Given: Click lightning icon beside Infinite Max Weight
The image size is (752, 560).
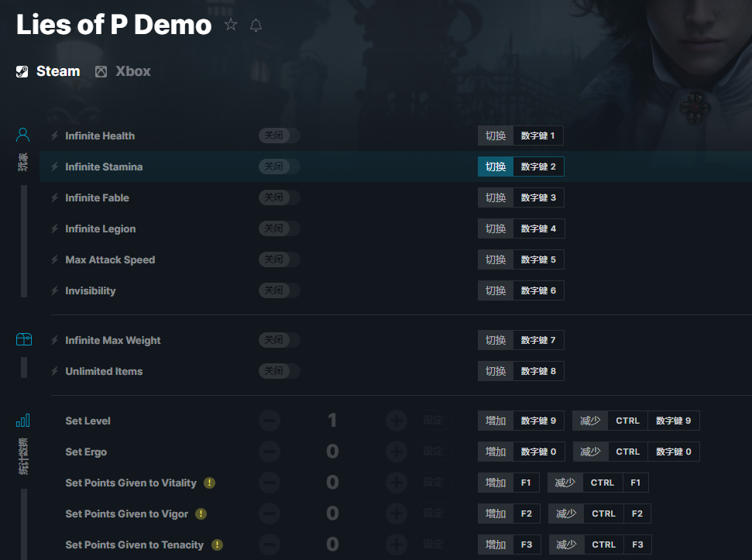Looking at the screenshot, I should 55,340.
